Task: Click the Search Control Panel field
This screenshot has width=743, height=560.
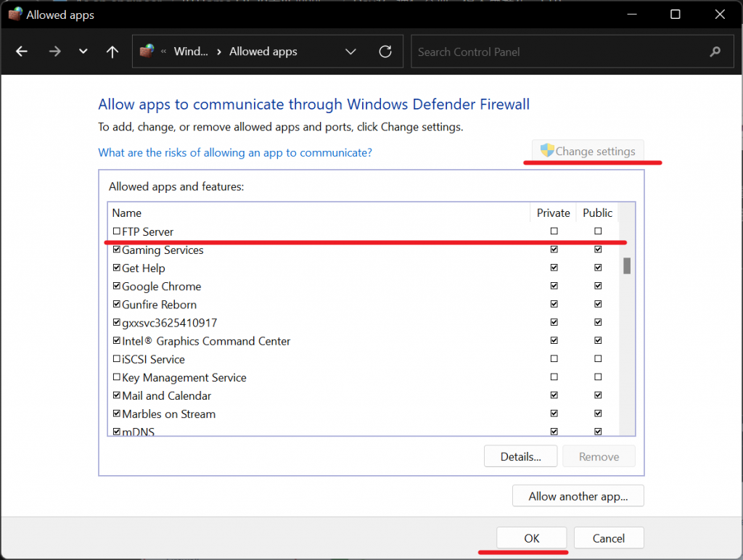Action: tap(572, 52)
